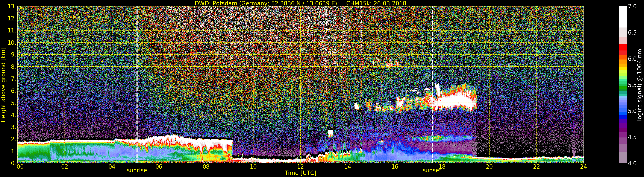Select the '10.' height axis tick label
This screenshot has width=644, height=177.
tap(12, 43)
